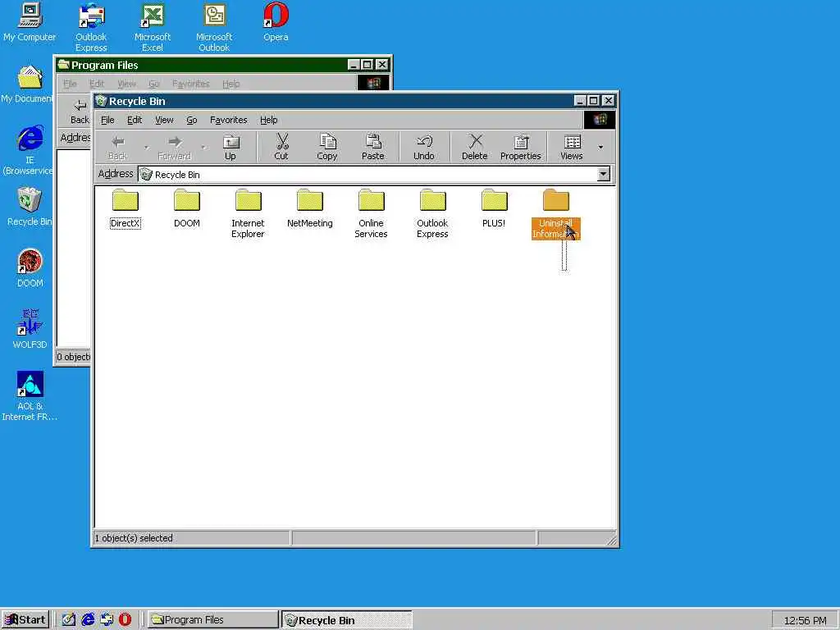Click Back button in Program Files window
Screen dimensions: 840x630
[80, 112]
